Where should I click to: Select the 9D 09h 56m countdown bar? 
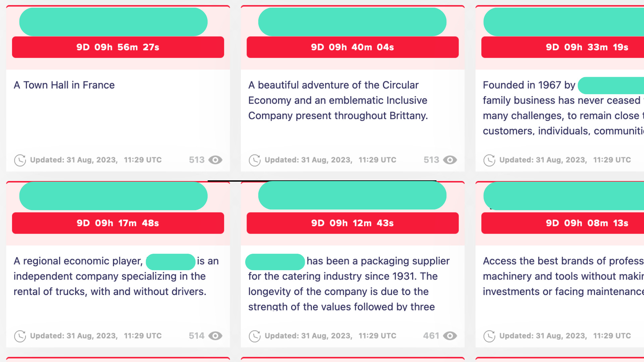[118, 47]
